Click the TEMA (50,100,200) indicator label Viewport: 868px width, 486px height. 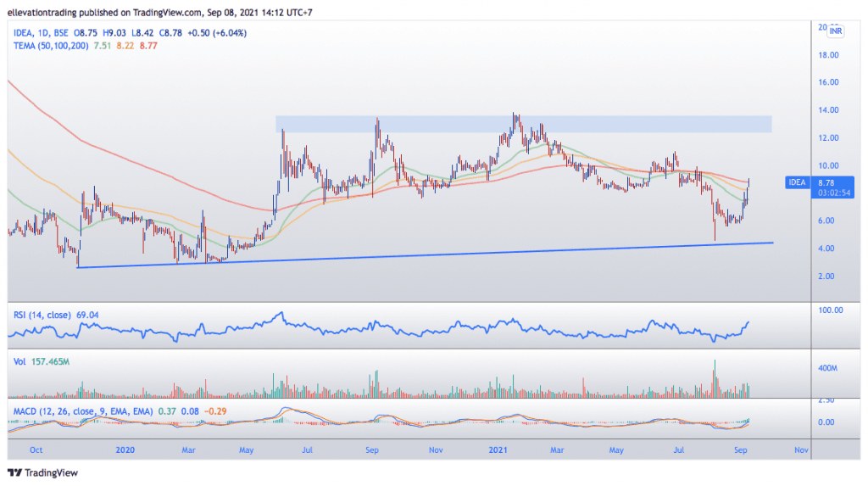[51, 46]
